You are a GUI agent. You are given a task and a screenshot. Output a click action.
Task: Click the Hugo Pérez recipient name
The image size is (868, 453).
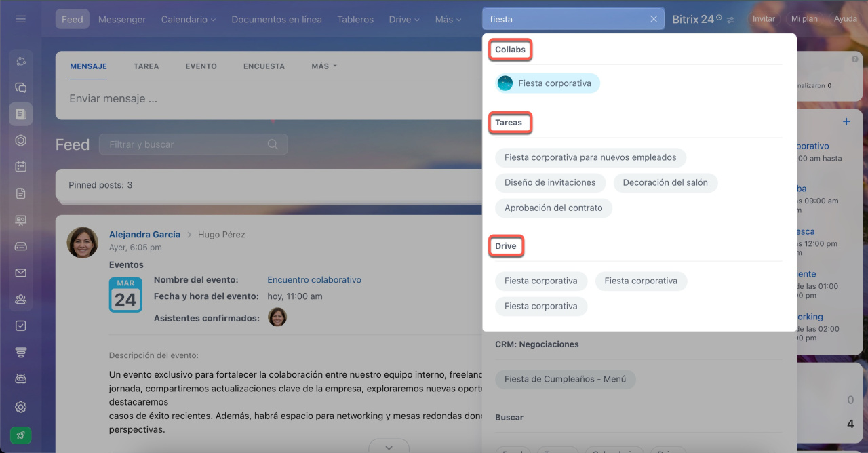click(x=222, y=234)
